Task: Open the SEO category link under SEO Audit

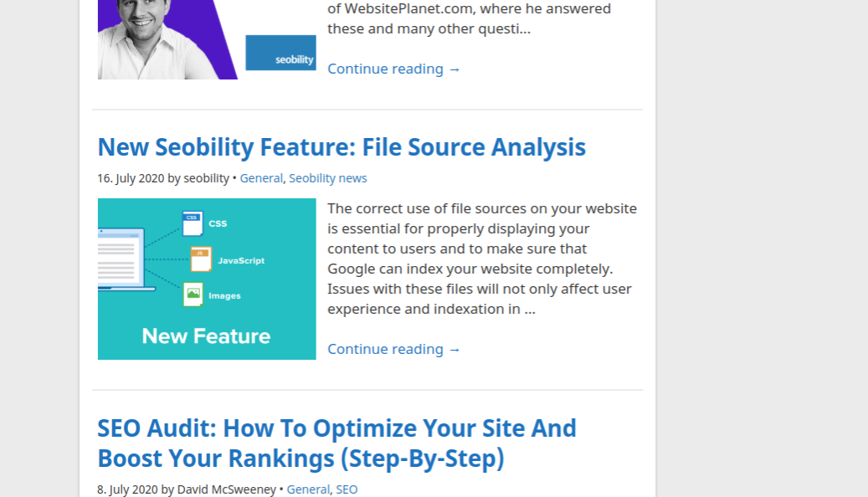Action: [x=347, y=489]
